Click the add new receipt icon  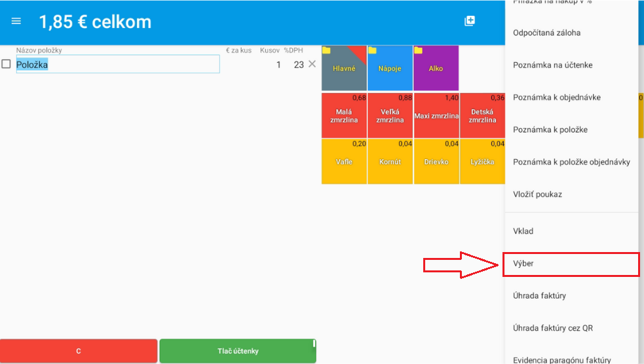pyautogui.click(x=470, y=21)
